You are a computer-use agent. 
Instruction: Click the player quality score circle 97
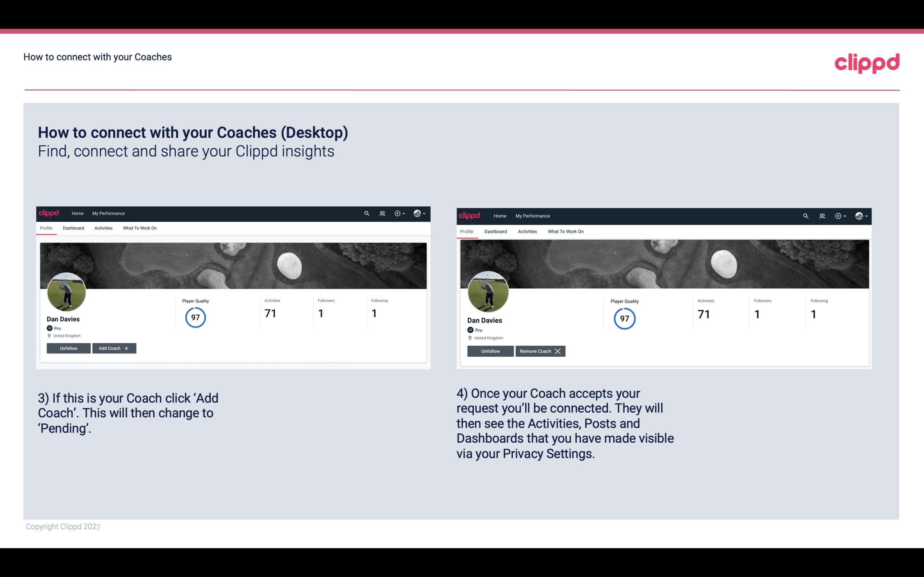pyautogui.click(x=195, y=317)
